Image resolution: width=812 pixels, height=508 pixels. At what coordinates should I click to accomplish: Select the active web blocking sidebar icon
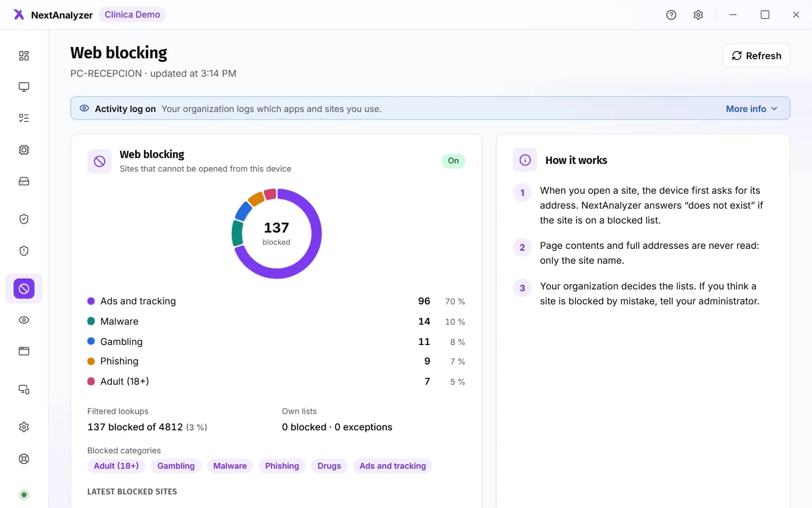[x=24, y=289]
